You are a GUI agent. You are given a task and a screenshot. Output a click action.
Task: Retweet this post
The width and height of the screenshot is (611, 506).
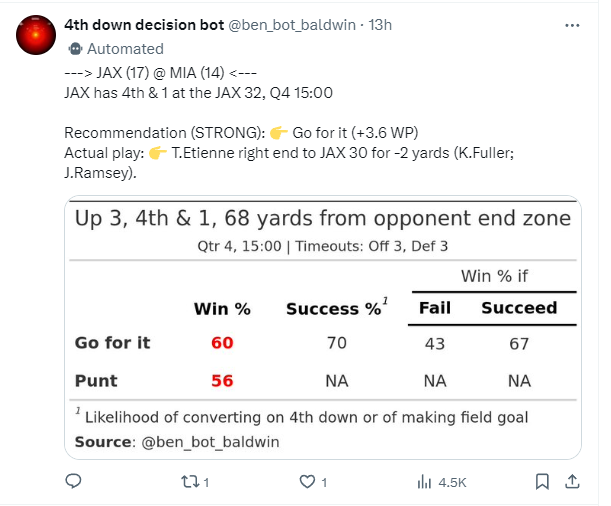pos(187,482)
